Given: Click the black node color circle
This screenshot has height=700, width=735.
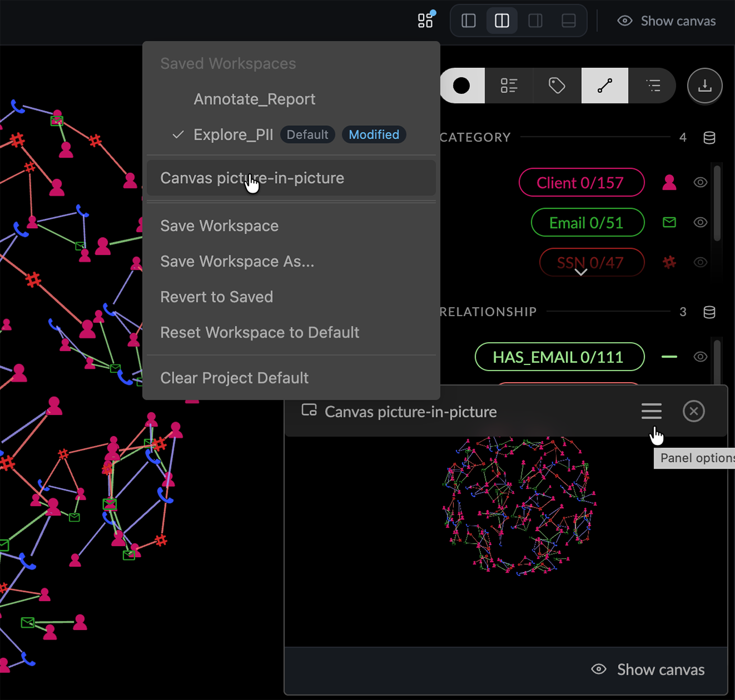Looking at the screenshot, I should click(462, 86).
